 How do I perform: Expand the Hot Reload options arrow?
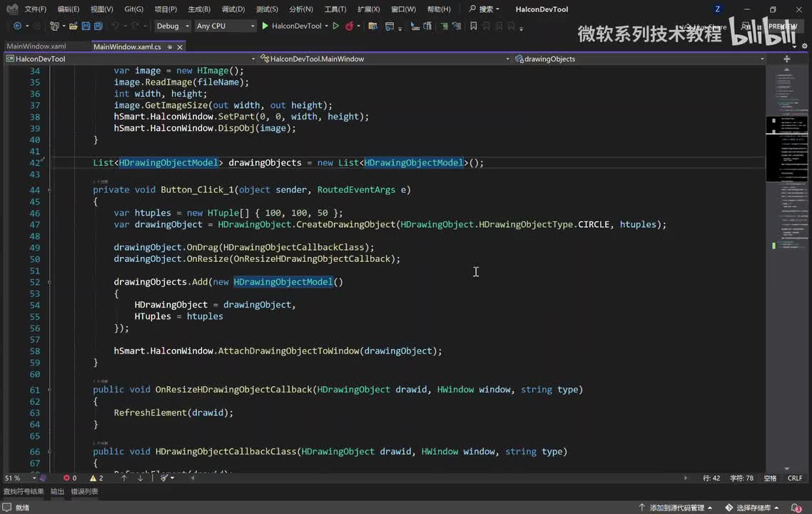pos(358,26)
